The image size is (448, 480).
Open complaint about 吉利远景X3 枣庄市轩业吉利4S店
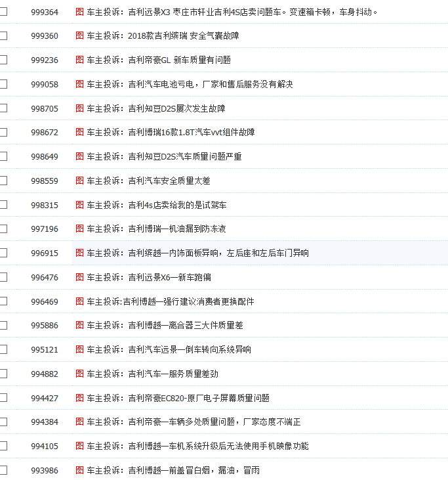click(232, 12)
